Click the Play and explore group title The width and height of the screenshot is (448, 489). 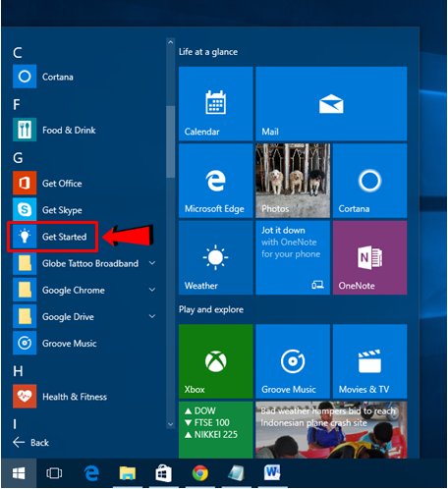pyautogui.click(x=211, y=309)
